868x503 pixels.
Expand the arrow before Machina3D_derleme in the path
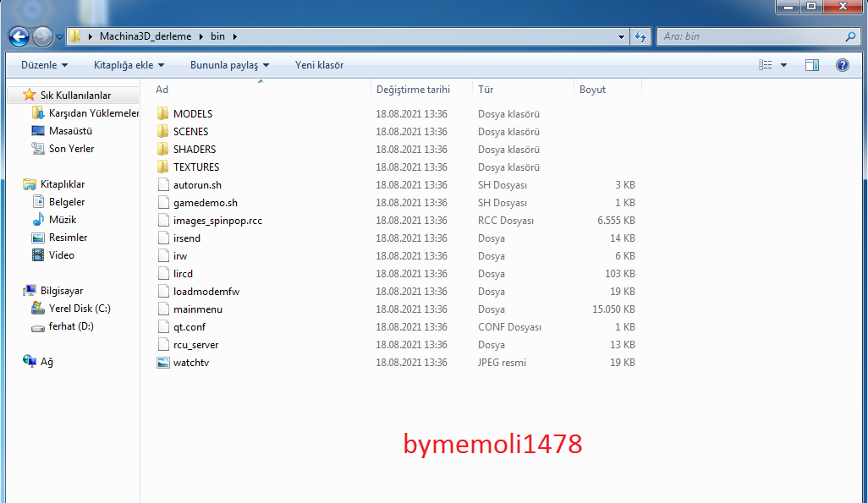pyautogui.click(x=91, y=36)
